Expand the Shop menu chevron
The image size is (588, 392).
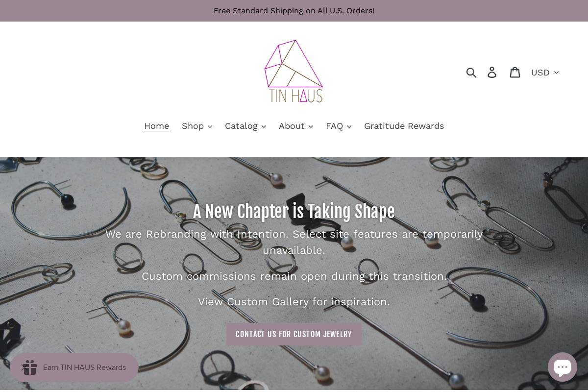click(210, 126)
